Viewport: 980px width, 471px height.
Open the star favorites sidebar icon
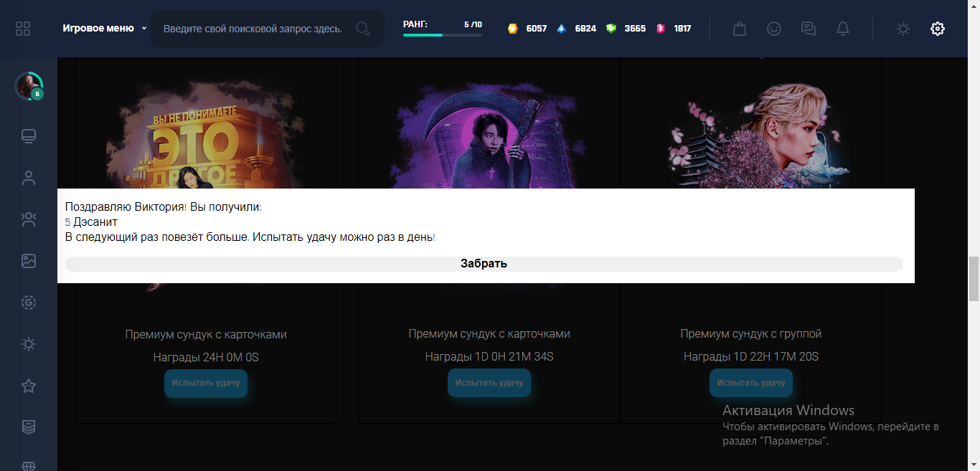tap(29, 386)
